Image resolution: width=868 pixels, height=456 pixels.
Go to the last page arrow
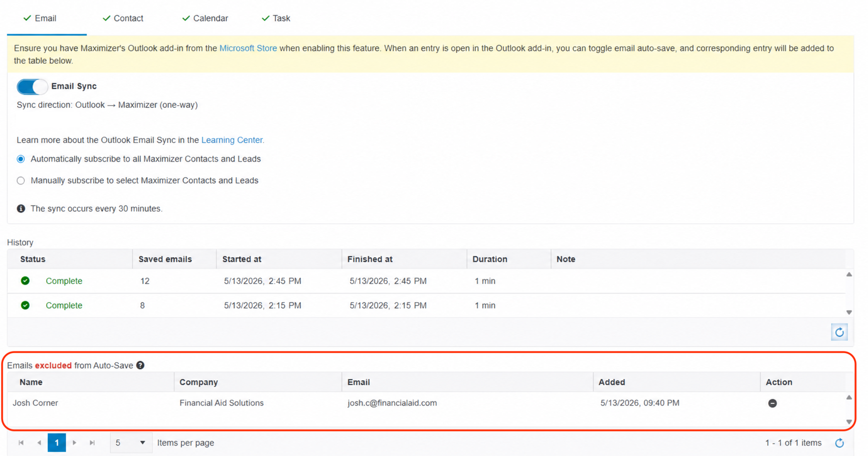[92, 443]
